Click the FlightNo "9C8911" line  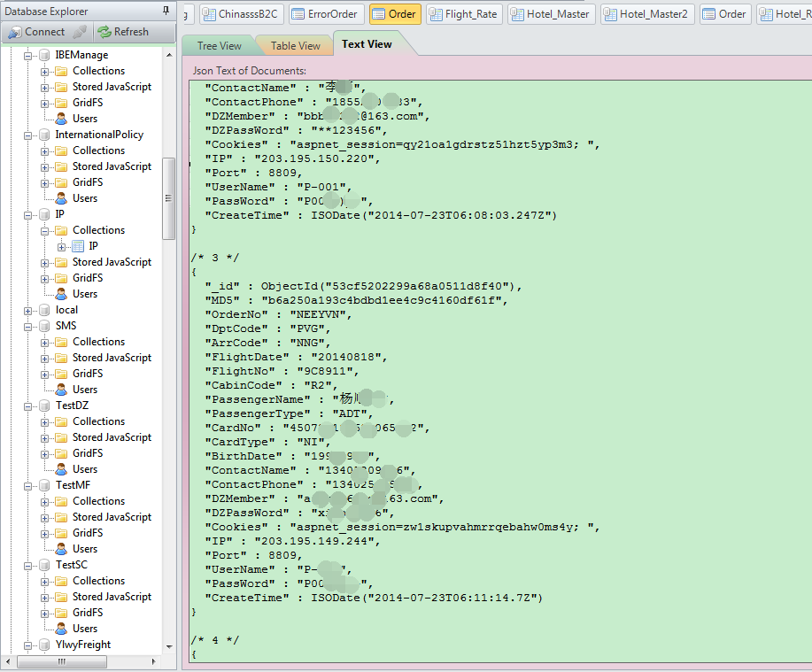(x=282, y=371)
